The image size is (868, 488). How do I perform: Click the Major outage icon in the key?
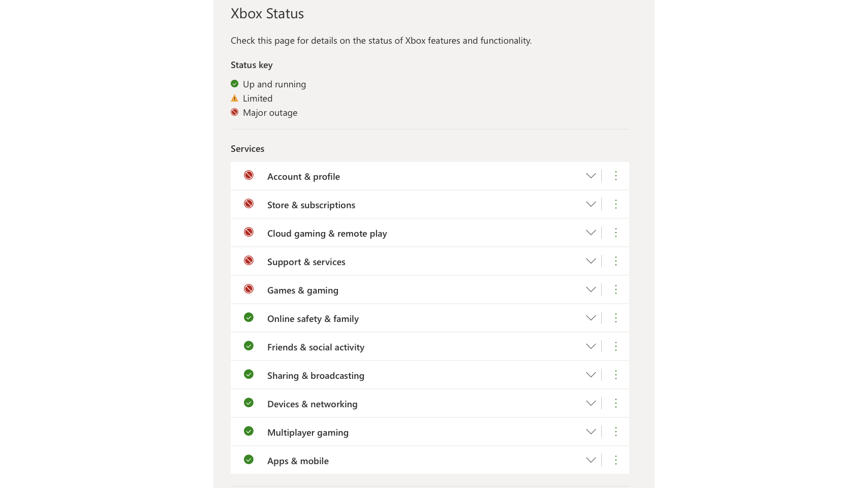click(x=235, y=112)
